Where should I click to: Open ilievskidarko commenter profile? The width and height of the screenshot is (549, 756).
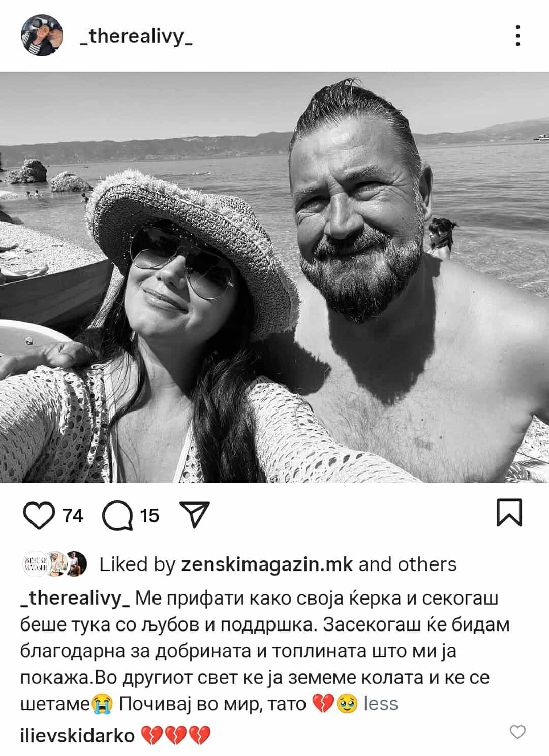[x=77, y=735]
